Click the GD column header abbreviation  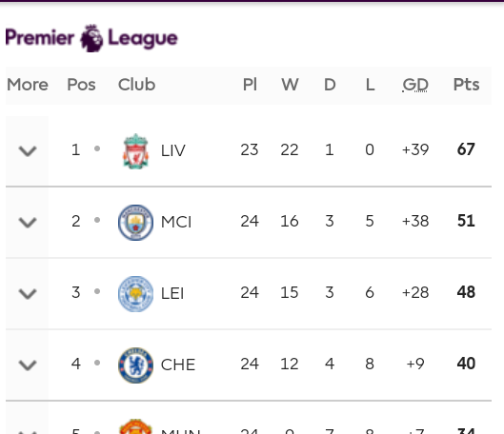pyautogui.click(x=415, y=85)
